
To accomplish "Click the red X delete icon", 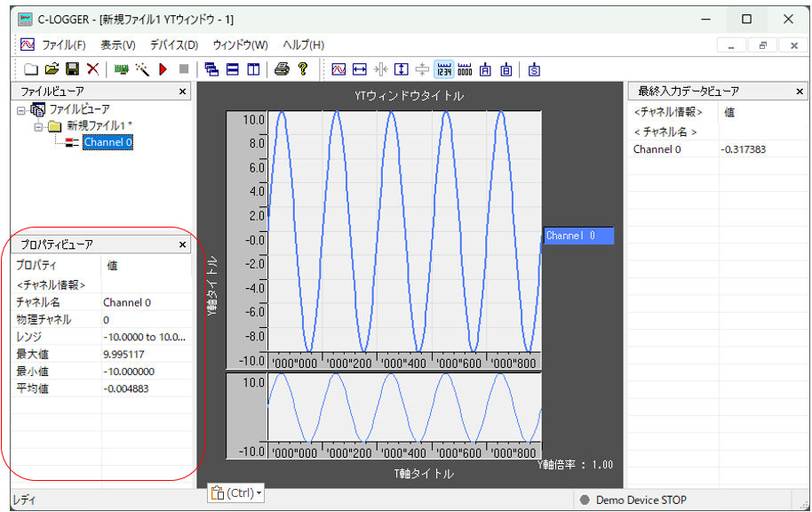I will 92,69.
